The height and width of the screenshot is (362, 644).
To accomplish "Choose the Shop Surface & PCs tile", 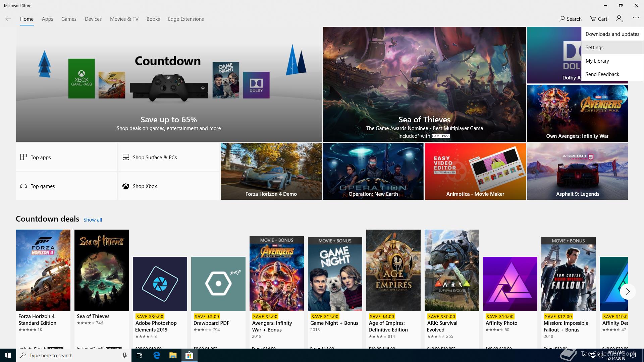I will coord(169,157).
